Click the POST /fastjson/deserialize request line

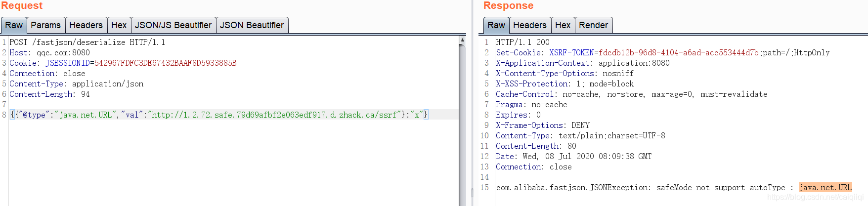pos(87,42)
